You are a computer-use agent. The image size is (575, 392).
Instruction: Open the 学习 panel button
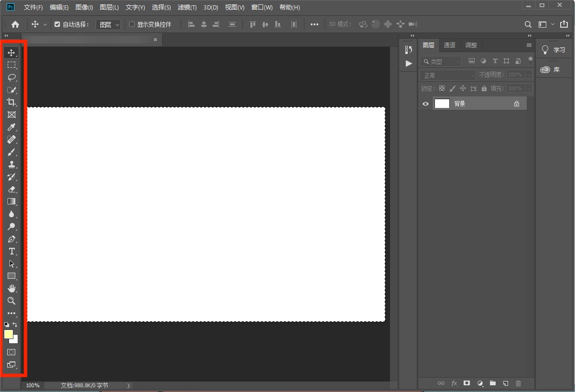tap(553, 50)
